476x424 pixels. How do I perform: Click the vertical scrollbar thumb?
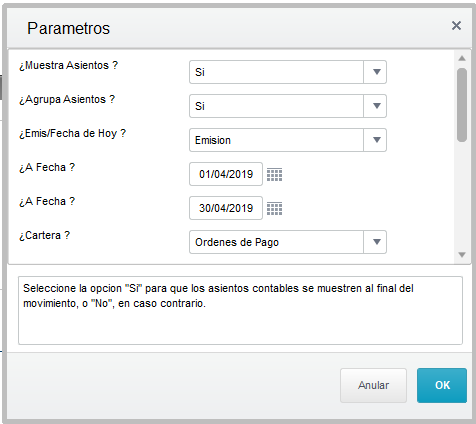click(x=462, y=105)
